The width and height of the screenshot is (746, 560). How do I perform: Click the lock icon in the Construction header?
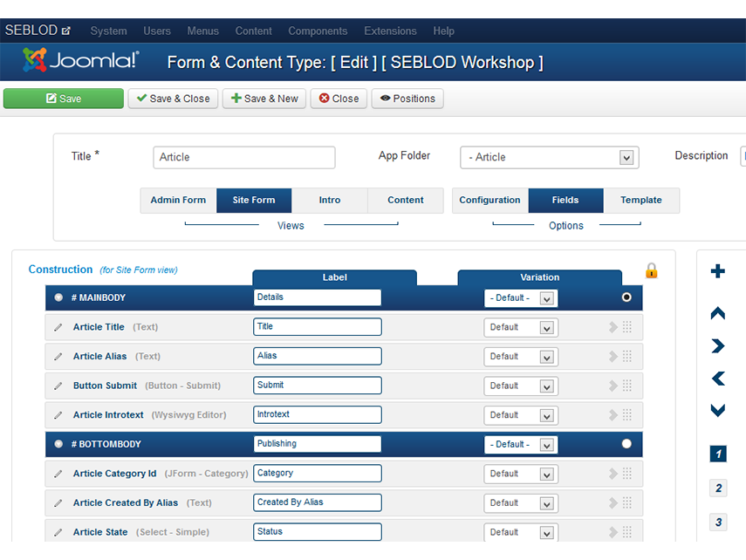tap(651, 270)
